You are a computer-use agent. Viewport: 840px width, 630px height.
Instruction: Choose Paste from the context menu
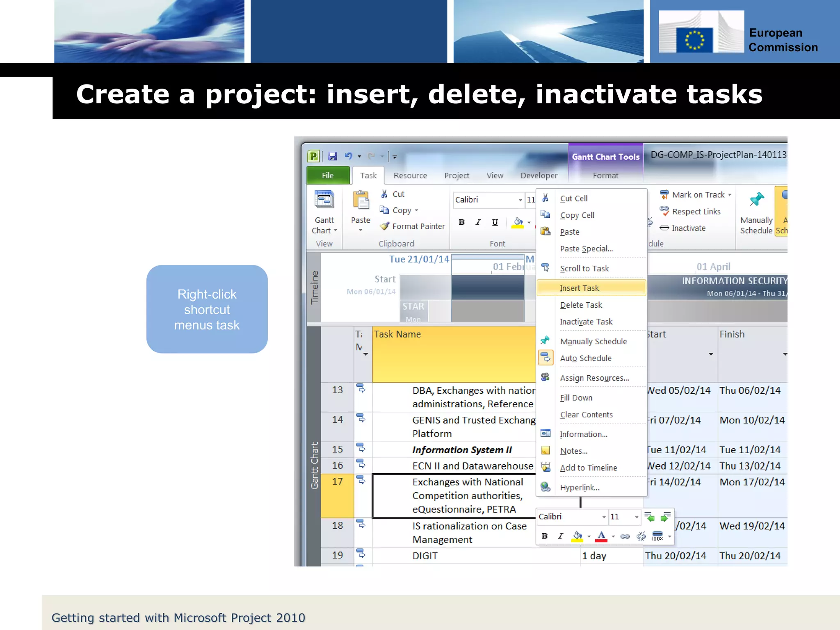point(591,232)
